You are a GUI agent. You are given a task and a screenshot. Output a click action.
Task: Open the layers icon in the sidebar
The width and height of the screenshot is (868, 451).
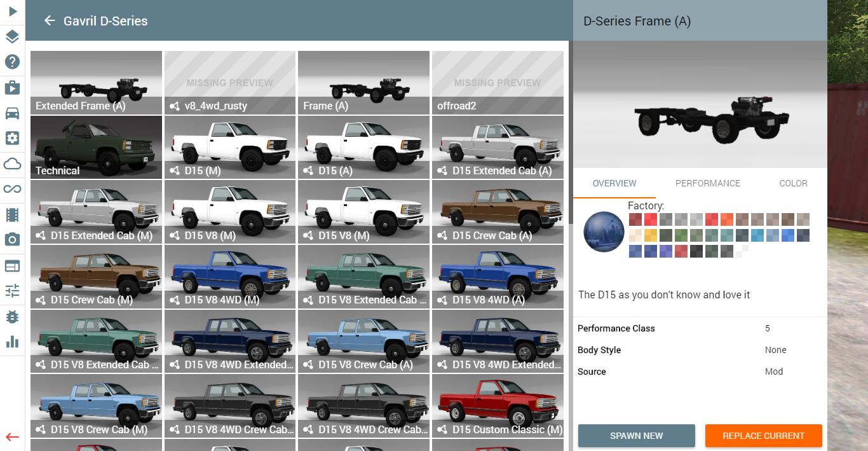(12, 36)
